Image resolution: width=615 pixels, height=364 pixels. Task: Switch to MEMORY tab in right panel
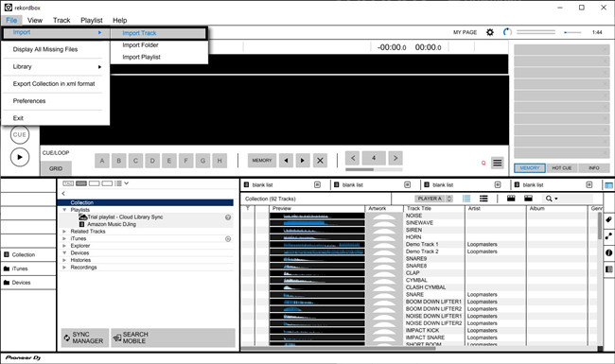(530, 168)
